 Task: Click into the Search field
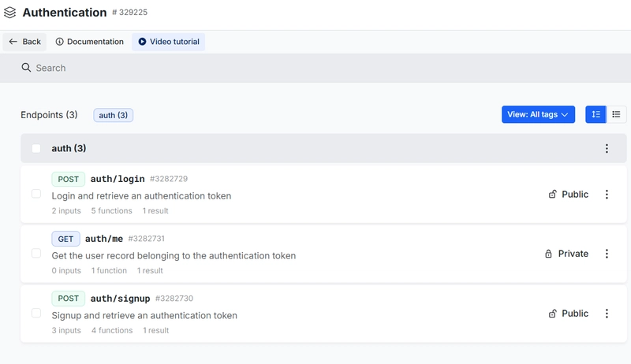(x=315, y=68)
